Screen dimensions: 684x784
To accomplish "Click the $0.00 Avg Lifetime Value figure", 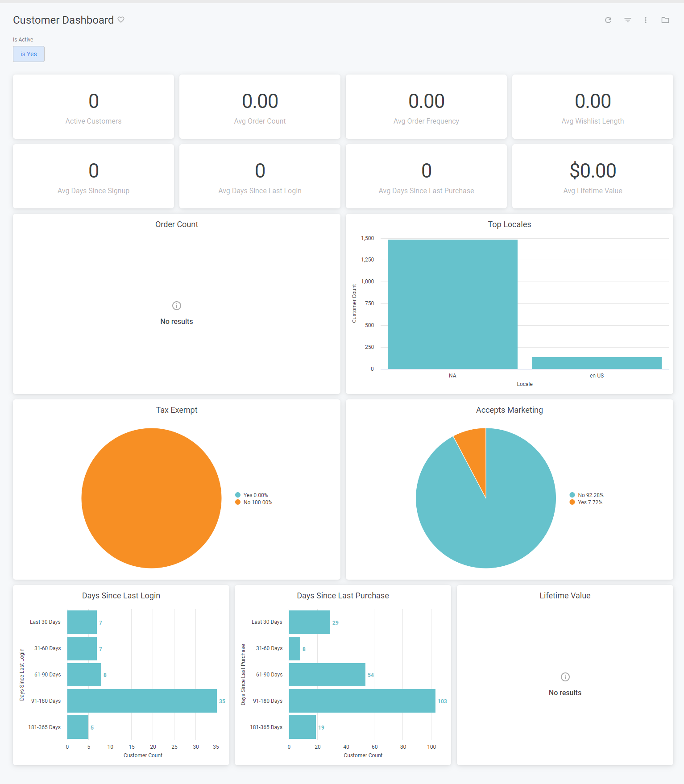I will click(x=593, y=171).
